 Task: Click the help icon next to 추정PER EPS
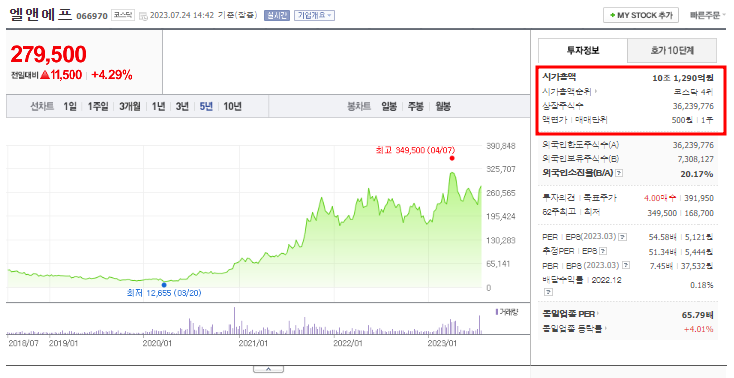tap(603, 251)
